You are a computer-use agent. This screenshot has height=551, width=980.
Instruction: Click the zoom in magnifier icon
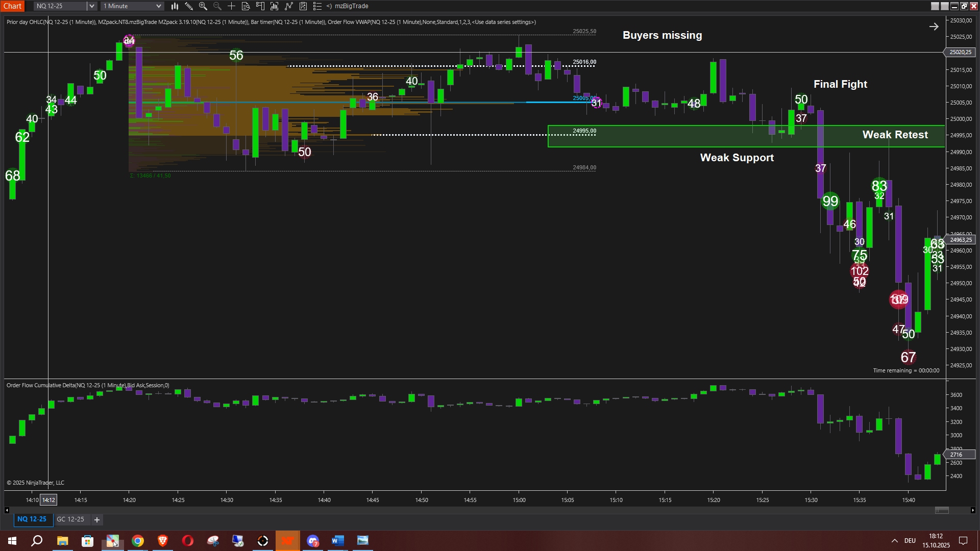tap(203, 6)
